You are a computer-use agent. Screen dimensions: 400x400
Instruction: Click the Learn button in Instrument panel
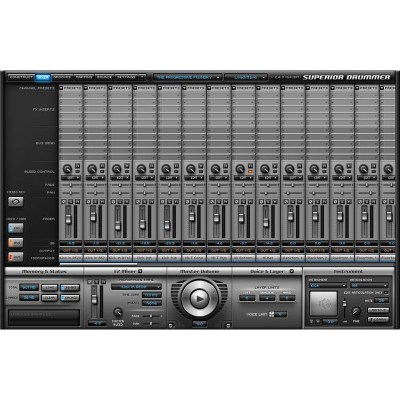point(378,320)
